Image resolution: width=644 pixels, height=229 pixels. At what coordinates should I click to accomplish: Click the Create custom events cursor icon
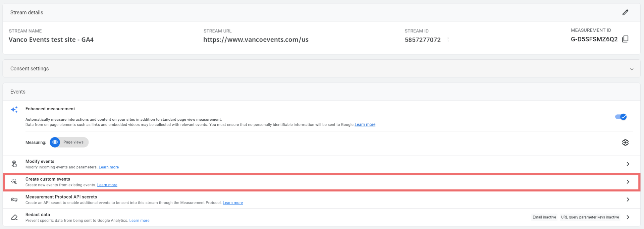pos(14,182)
